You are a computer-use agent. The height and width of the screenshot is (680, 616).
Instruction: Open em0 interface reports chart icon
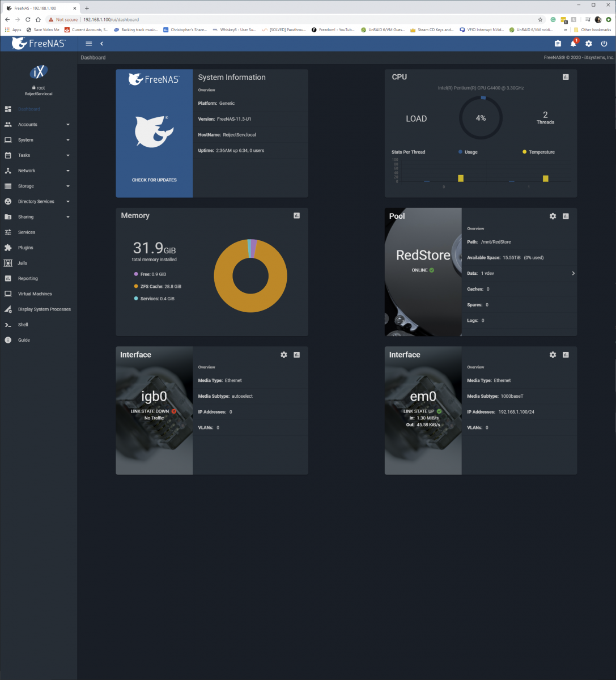(566, 355)
